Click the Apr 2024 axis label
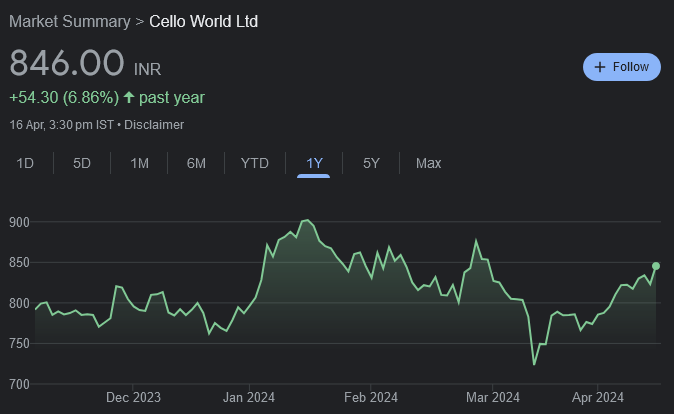The image size is (674, 414). [x=597, y=397]
